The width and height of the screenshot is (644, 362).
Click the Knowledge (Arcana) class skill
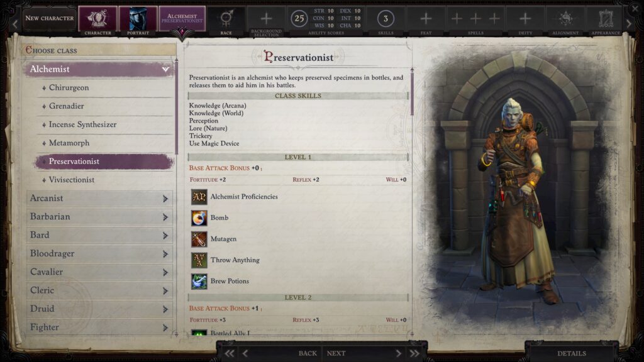tap(218, 106)
